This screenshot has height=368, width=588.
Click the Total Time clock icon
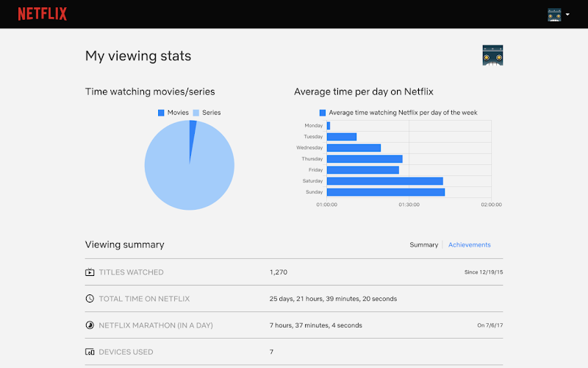click(x=90, y=299)
